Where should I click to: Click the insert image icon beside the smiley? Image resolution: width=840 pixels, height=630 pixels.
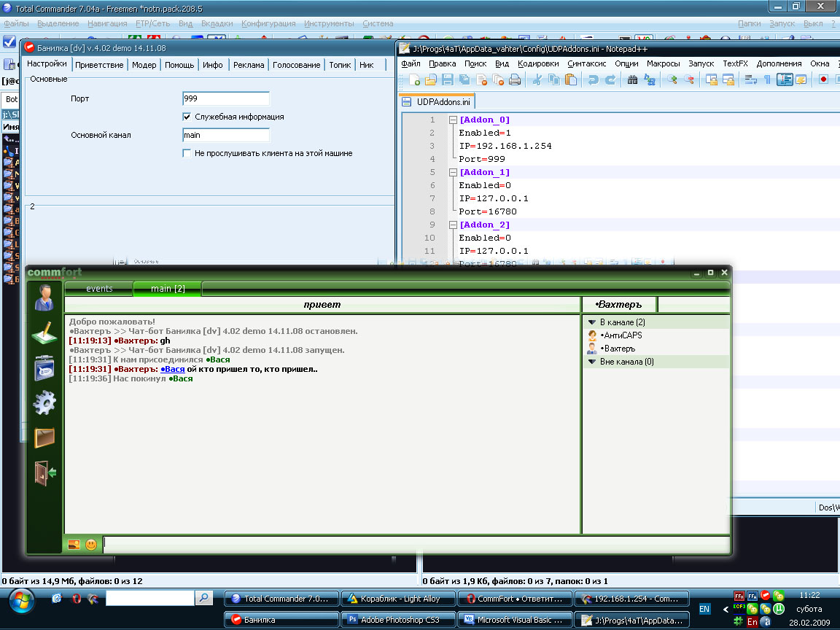[74, 544]
